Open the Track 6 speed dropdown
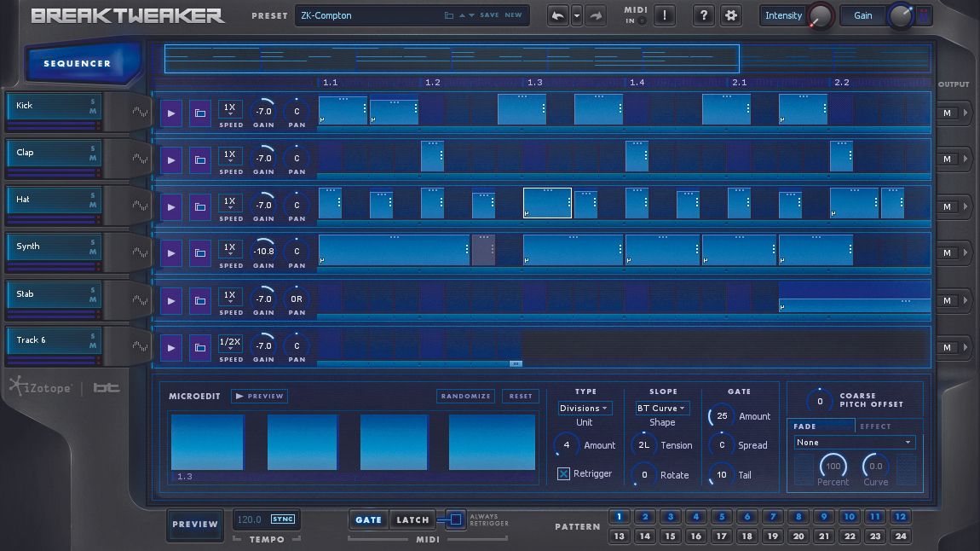 click(x=230, y=344)
